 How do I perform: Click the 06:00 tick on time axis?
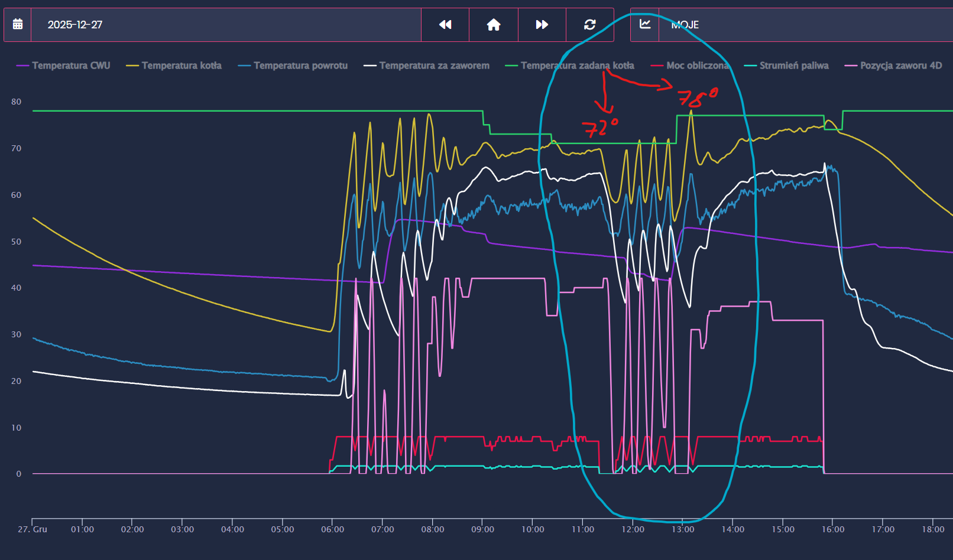pos(332,529)
